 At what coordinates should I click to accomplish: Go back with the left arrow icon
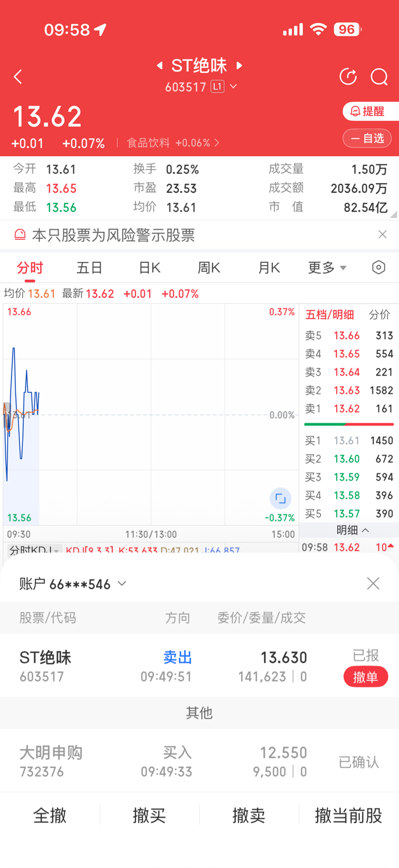point(18,77)
